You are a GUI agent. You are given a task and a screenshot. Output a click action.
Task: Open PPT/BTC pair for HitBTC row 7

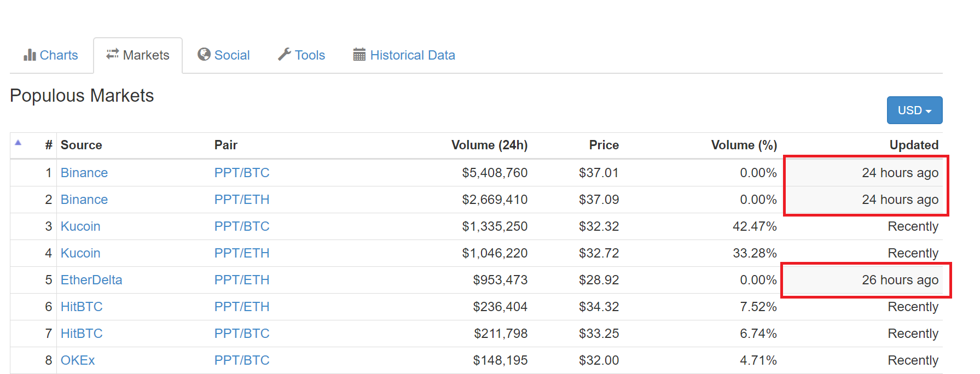coord(242,334)
